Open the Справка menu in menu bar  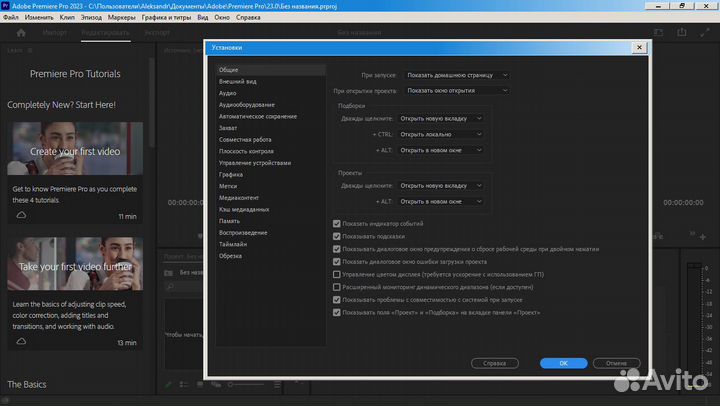248,17
